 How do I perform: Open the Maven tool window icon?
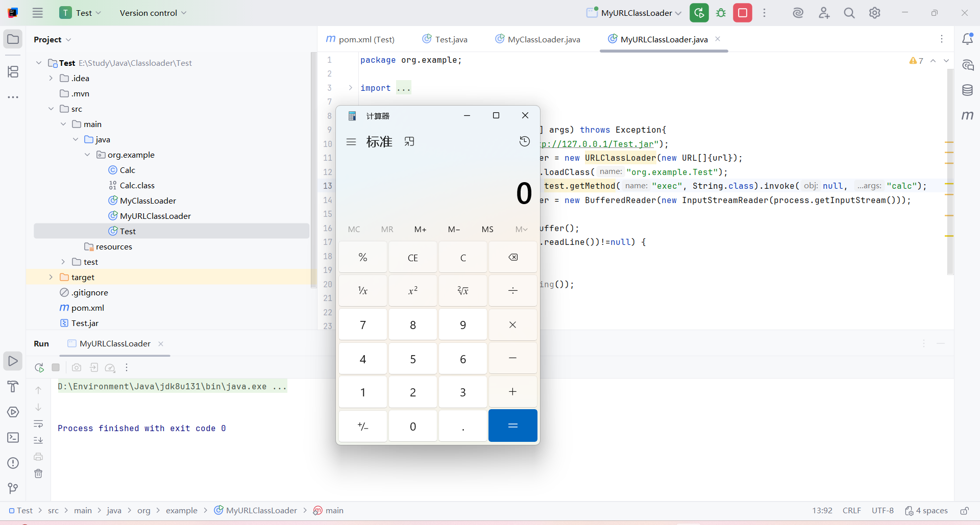click(x=967, y=116)
